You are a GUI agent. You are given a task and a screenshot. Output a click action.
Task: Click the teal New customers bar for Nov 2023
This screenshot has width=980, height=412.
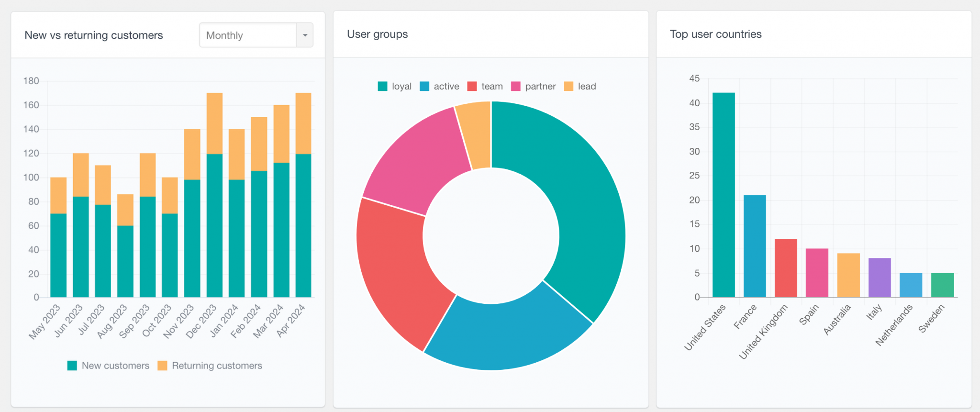[x=192, y=238]
